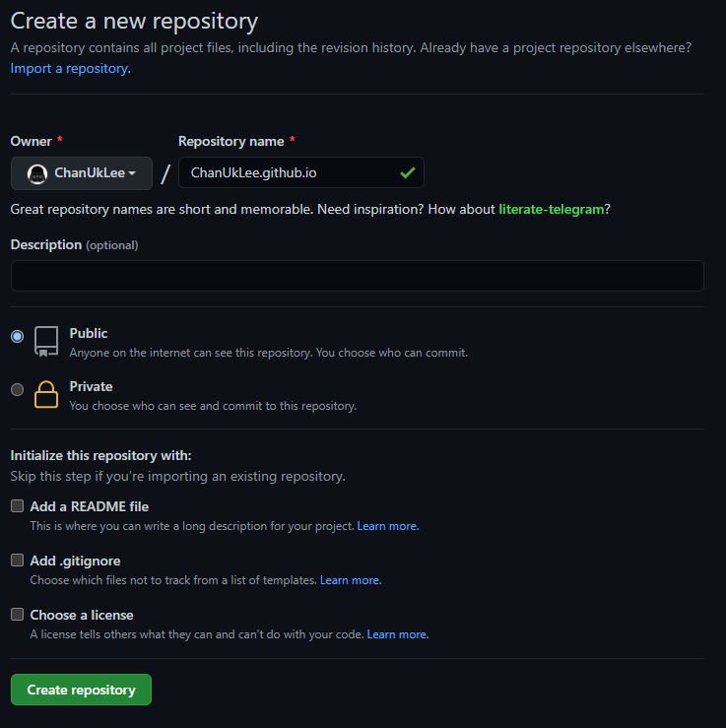Click the Public repository book icon

tap(46, 341)
